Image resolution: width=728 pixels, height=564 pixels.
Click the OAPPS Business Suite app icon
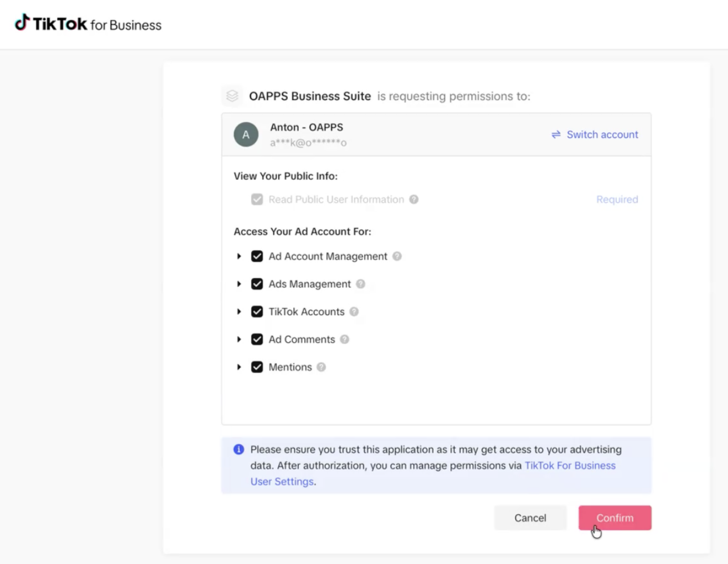point(232,96)
